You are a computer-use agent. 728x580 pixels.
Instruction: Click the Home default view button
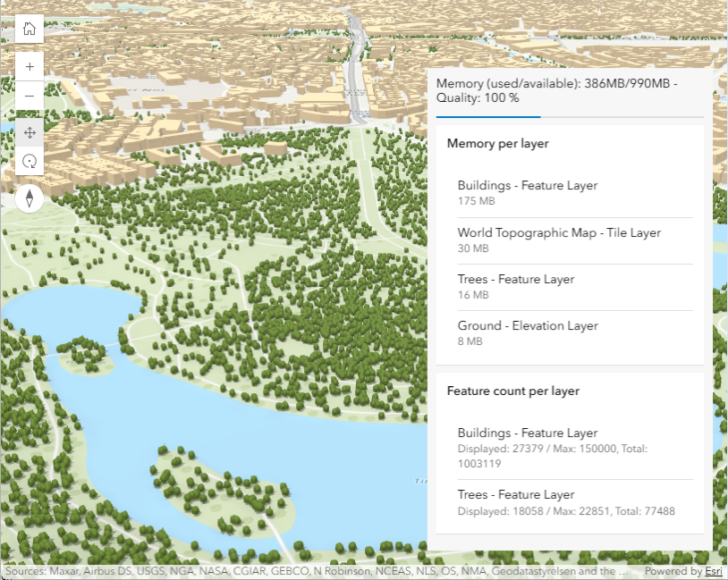tap(30, 29)
